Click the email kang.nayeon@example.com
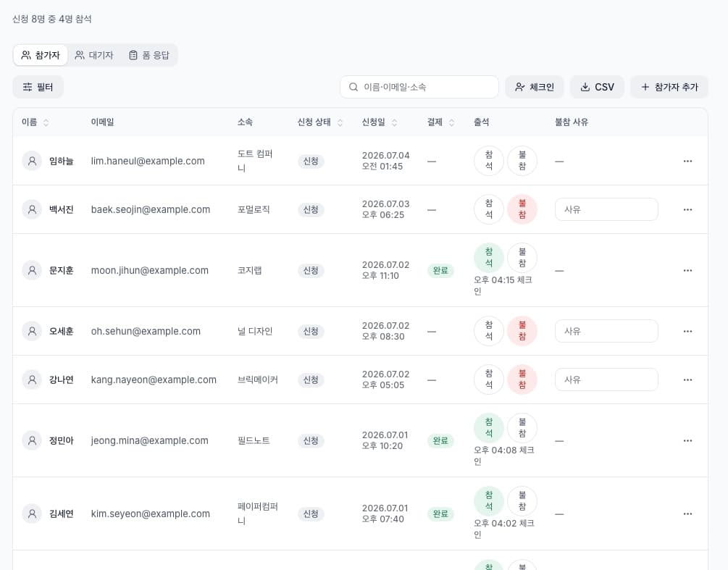Viewport: 728px width, 570px height. 154,380
